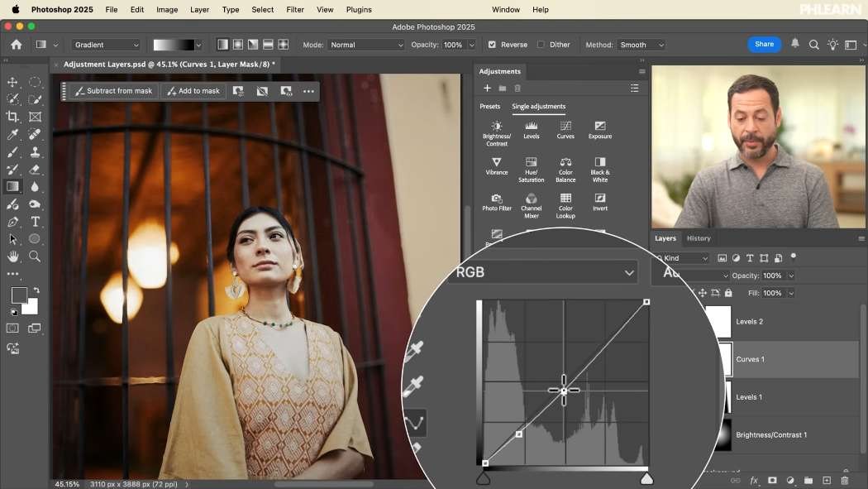The width and height of the screenshot is (868, 489).
Task: Open the Apple menu
Action: tap(16, 9)
